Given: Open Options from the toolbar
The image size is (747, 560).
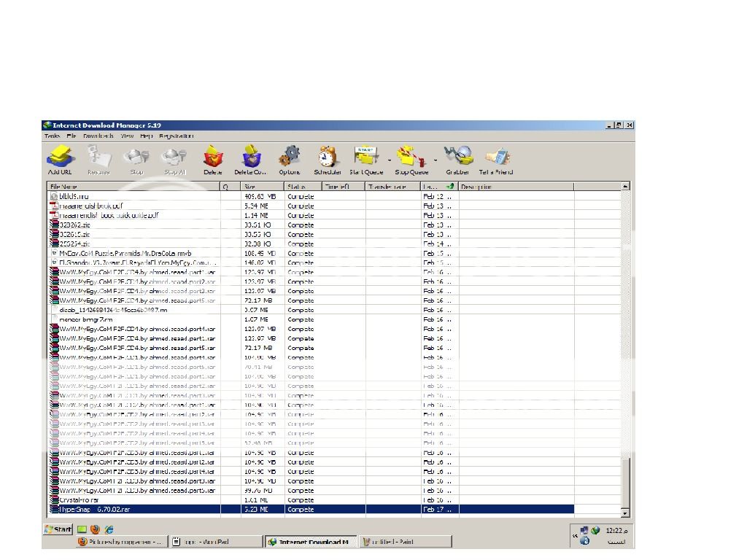Looking at the screenshot, I should point(289,156).
